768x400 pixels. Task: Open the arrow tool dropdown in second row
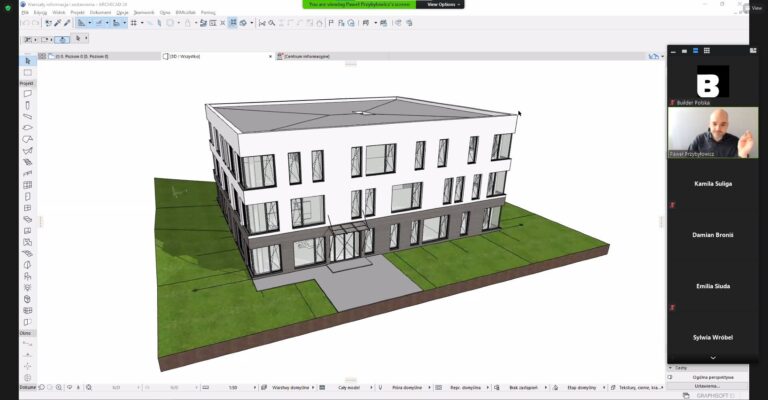[x=86, y=38]
